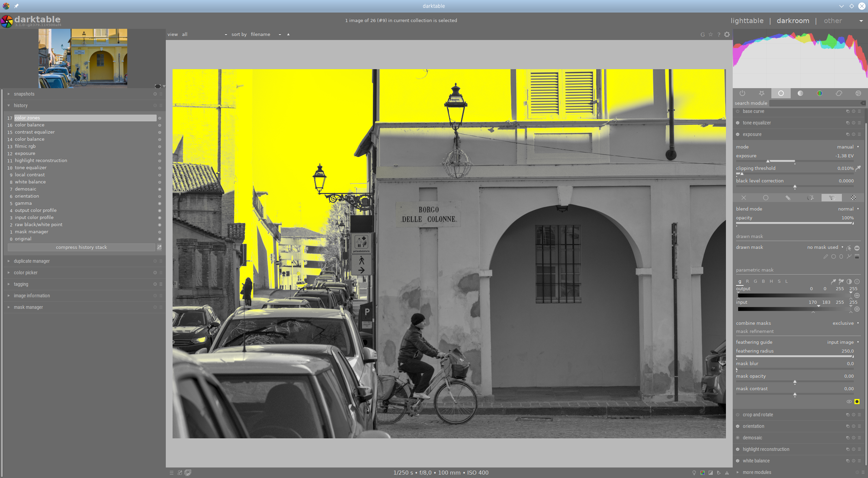This screenshot has width=868, height=478.
Task: Click the favorites star module group
Action: [x=762, y=93]
